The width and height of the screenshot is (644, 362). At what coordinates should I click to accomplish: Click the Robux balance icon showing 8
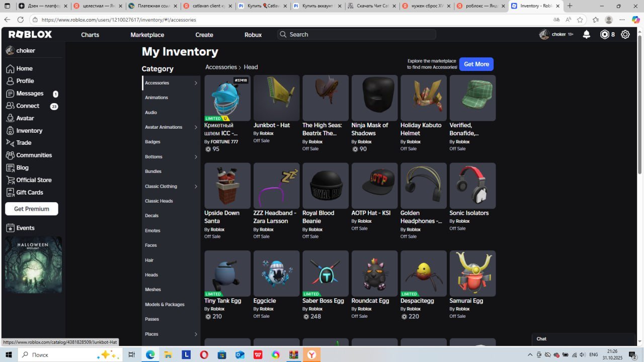coord(605,35)
